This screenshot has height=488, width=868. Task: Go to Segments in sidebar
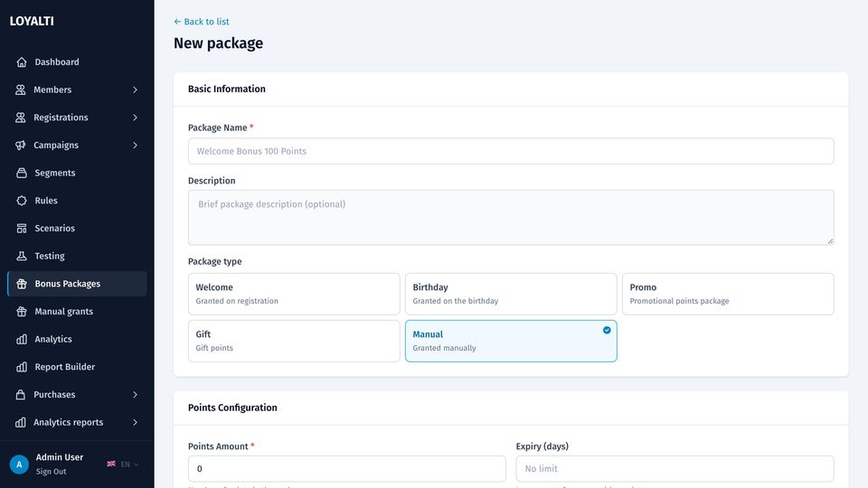(x=77, y=173)
